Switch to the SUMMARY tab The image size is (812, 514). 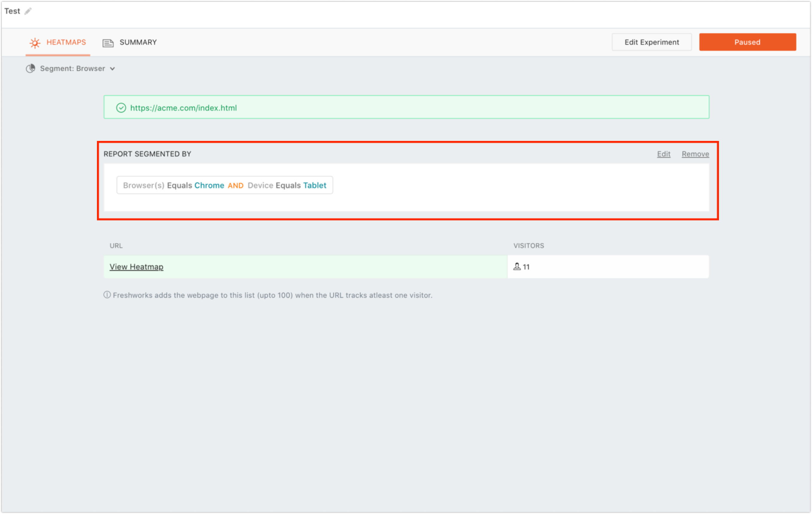tap(138, 42)
